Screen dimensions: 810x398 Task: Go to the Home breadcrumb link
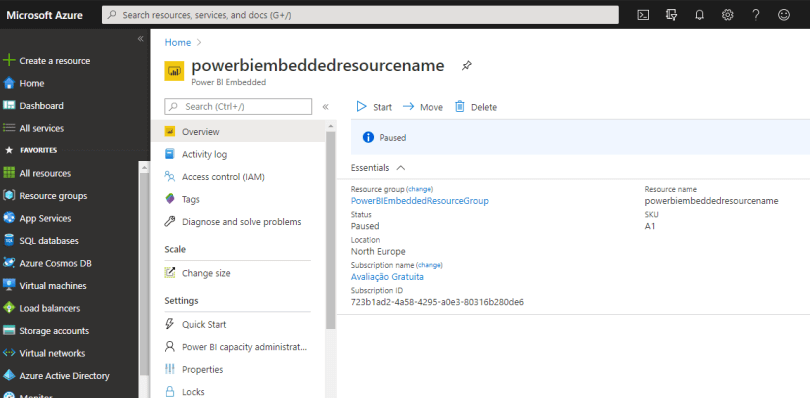178,42
